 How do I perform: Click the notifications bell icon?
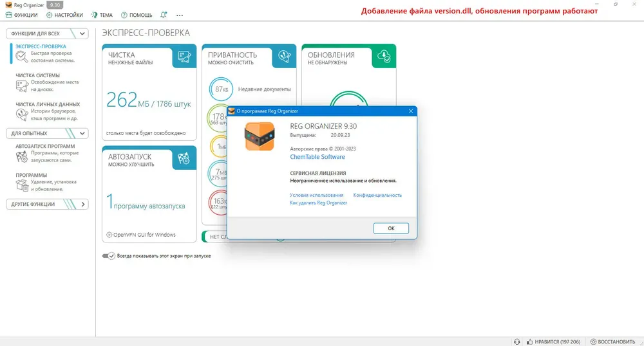[164, 15]
